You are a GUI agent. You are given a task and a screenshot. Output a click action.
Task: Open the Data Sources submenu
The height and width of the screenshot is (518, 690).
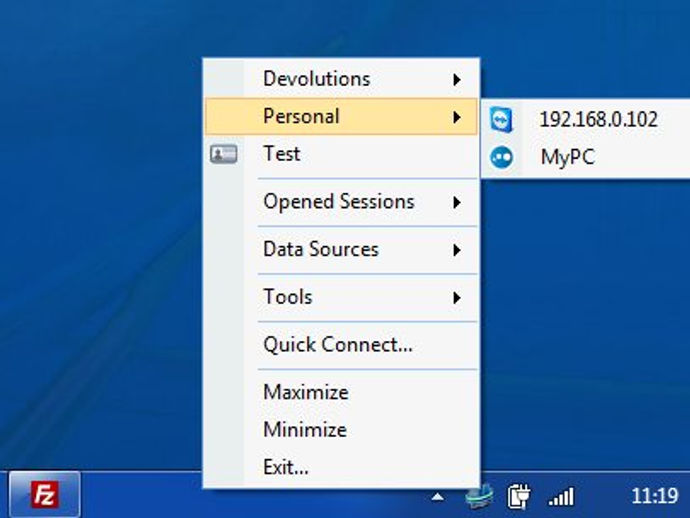(341, 250)
